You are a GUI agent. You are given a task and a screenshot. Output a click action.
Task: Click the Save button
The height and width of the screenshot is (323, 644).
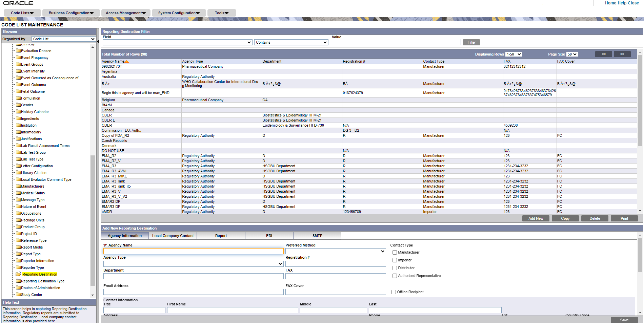point(624,320)
